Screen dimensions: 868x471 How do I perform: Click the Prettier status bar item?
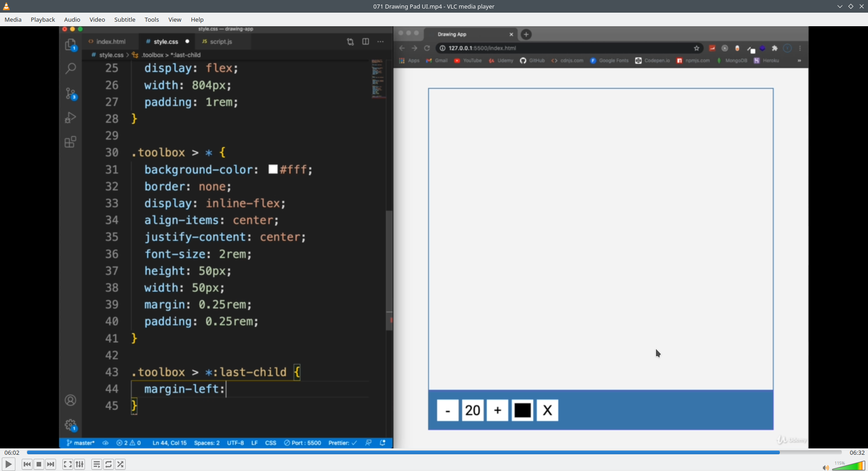[343, 443]
